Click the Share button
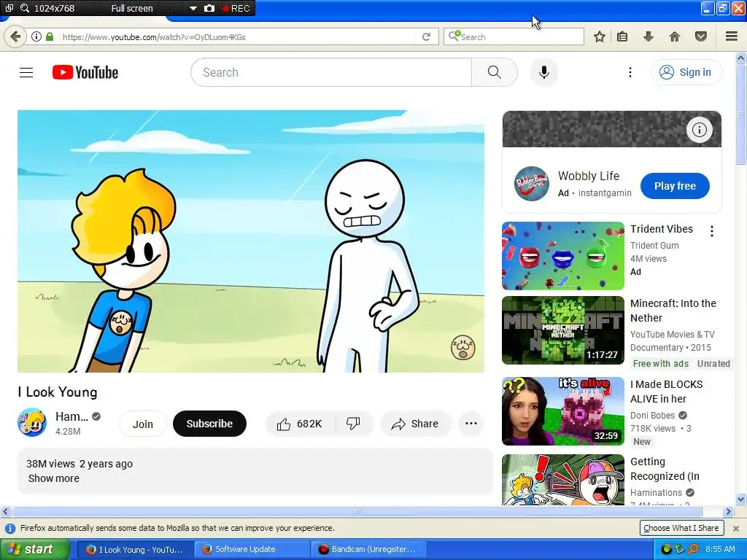 [415, 424]
